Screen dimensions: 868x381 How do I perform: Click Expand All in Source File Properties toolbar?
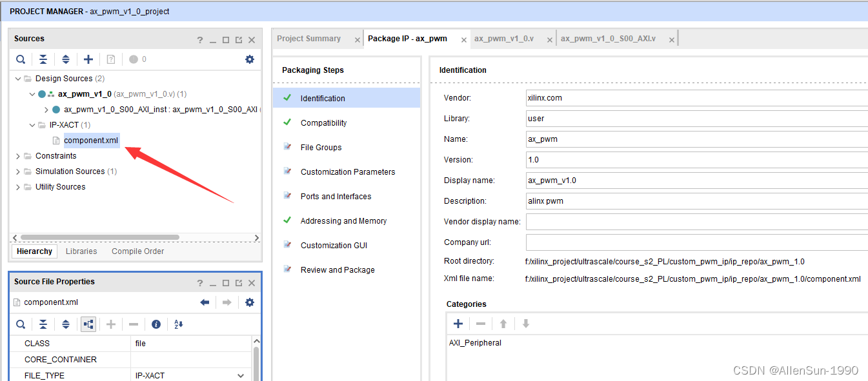click(66, 324)
